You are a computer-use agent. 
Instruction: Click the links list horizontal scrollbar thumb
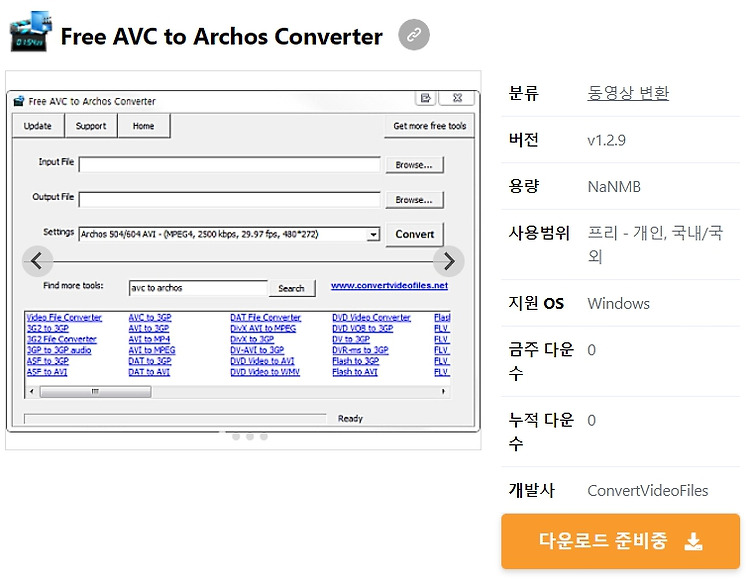(95, 392)
